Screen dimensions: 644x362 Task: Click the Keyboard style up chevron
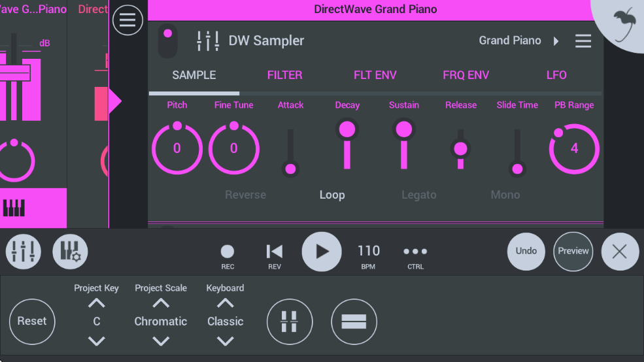click(x=225, y=303)
